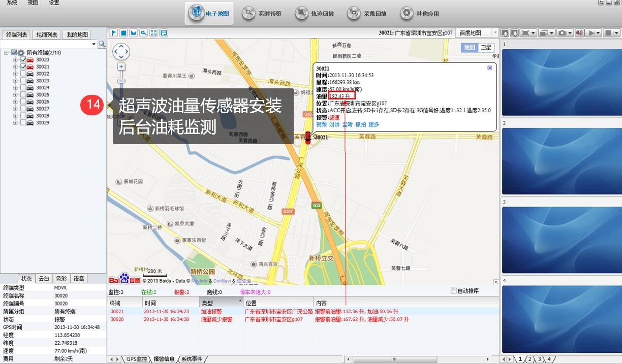The image size is (622, 364).
Task: Close the 30021 info popup
Action: coord(489,68)
